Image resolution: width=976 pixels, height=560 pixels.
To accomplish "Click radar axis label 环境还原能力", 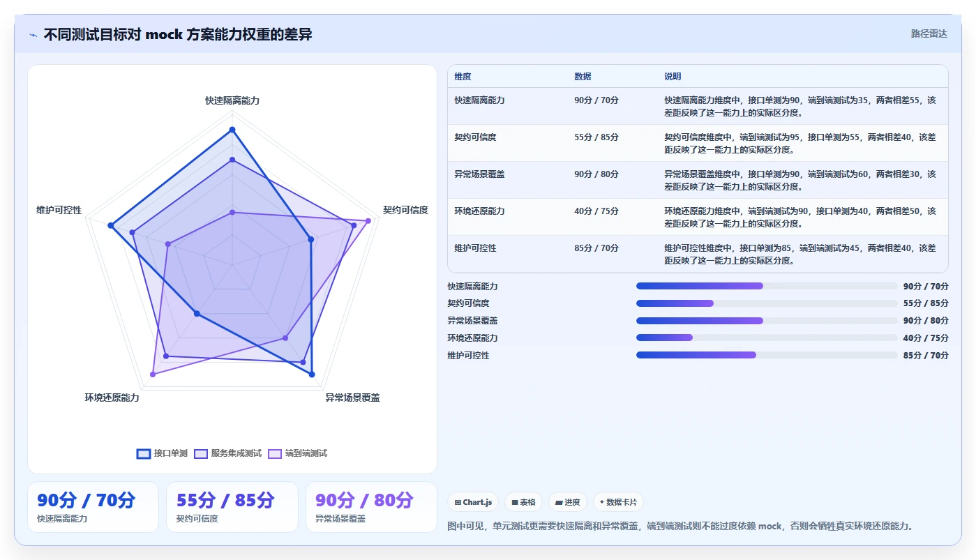I will coord(112,398).
